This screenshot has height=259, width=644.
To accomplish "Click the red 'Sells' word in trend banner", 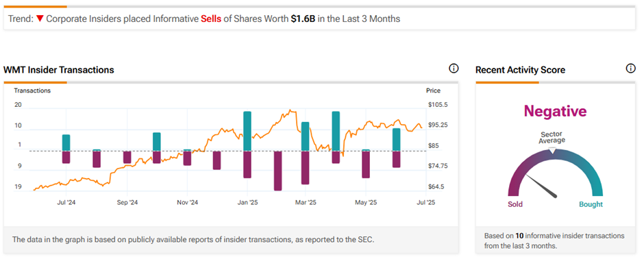I will pos(211,19).
